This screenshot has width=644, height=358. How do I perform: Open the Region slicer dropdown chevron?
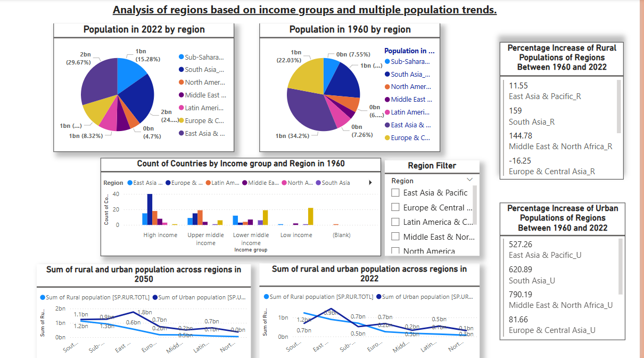click(x=469, y=180)
